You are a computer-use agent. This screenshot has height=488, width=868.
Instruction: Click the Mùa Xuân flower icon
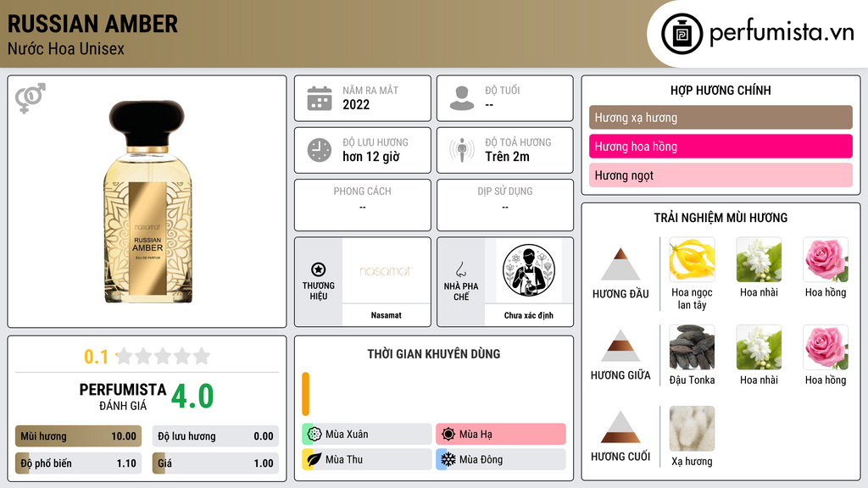pos(314,434)
